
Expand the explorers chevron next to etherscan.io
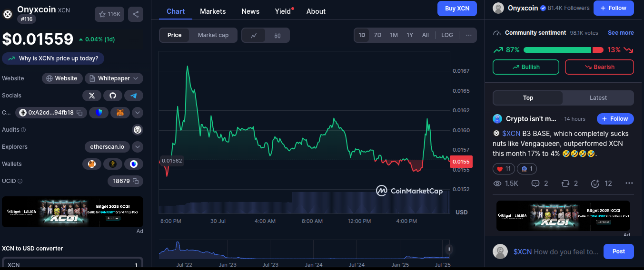point(138,147)
